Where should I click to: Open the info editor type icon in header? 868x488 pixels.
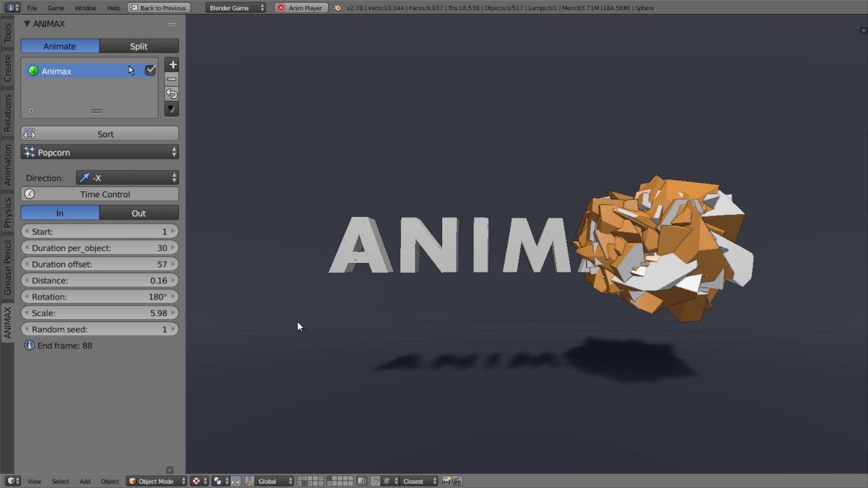(x=12, y=7)
